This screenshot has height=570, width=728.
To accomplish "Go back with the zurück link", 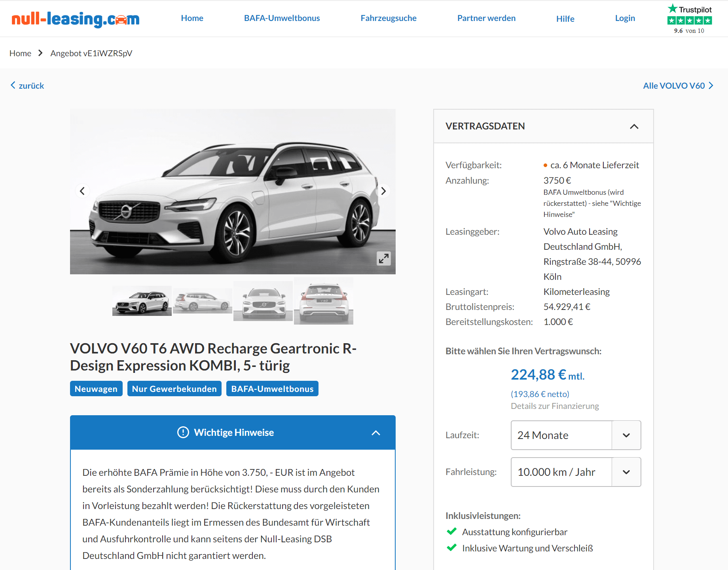I will (27, 85).
